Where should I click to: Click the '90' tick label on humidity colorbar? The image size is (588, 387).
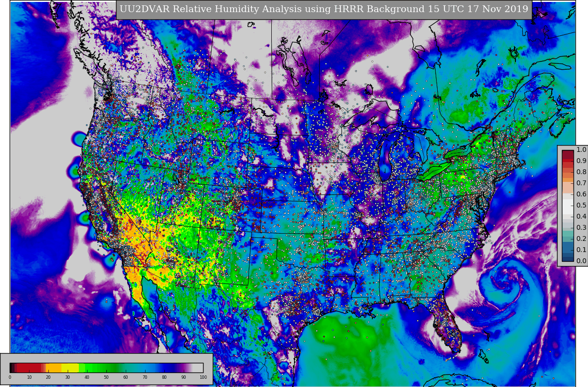coord(184,377)
